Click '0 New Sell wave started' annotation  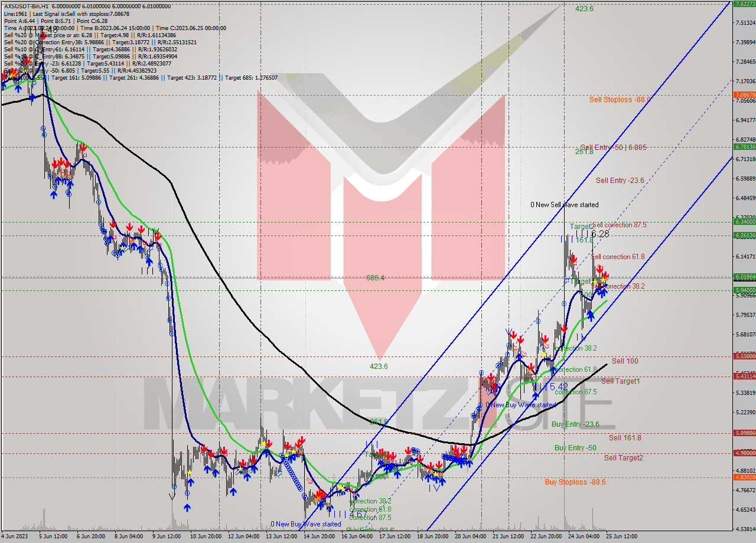564,205
